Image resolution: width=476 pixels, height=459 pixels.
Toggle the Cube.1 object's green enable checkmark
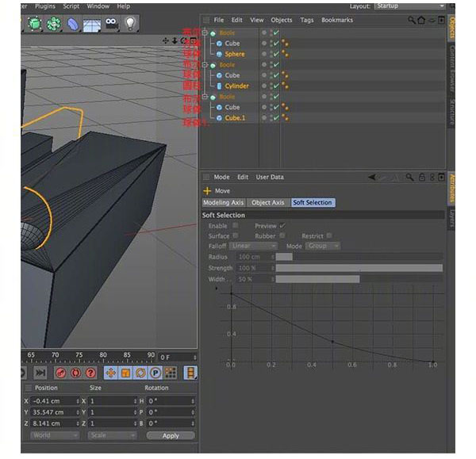point(276,117)
